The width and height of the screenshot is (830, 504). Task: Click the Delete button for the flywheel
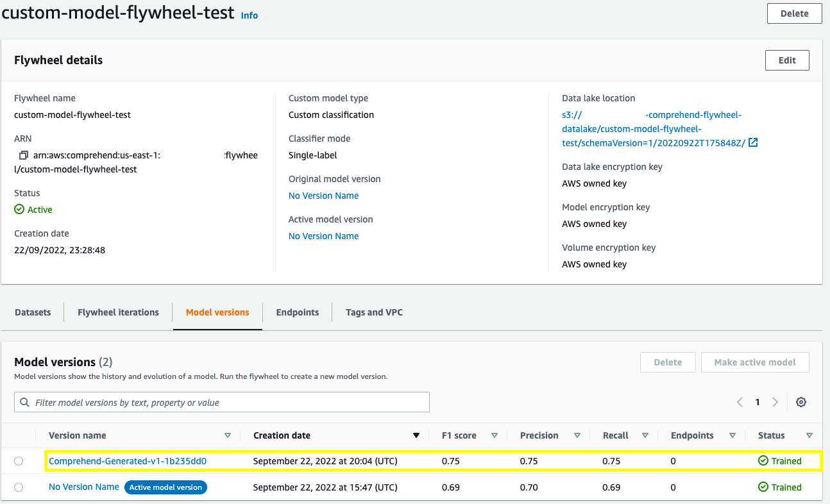(x=795, y=13)
